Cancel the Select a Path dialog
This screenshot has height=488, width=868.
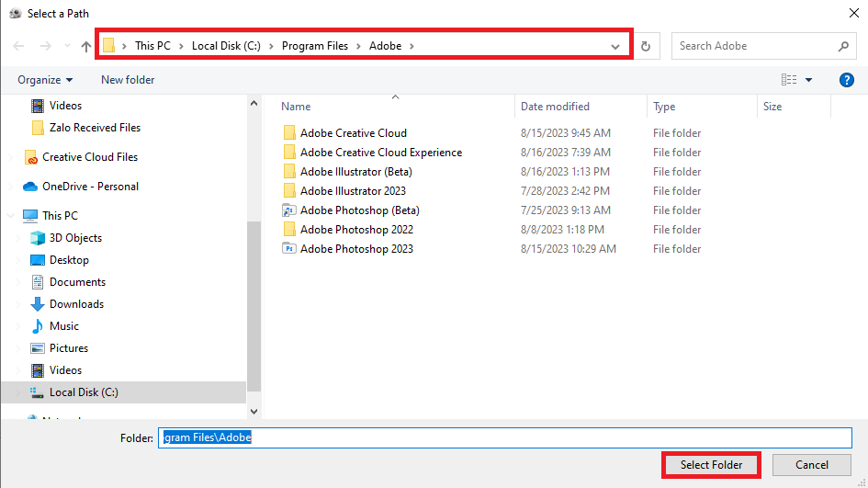pyautogui.click(x=812, y=465)
